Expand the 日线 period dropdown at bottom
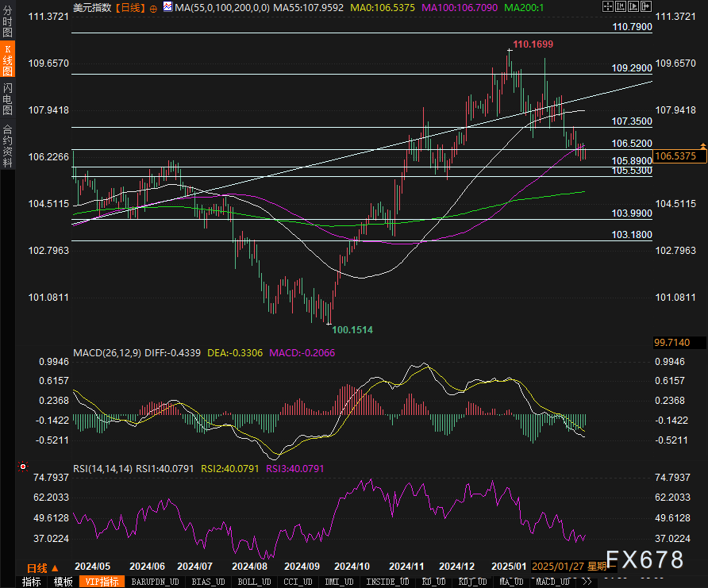 tap(42, 567)
